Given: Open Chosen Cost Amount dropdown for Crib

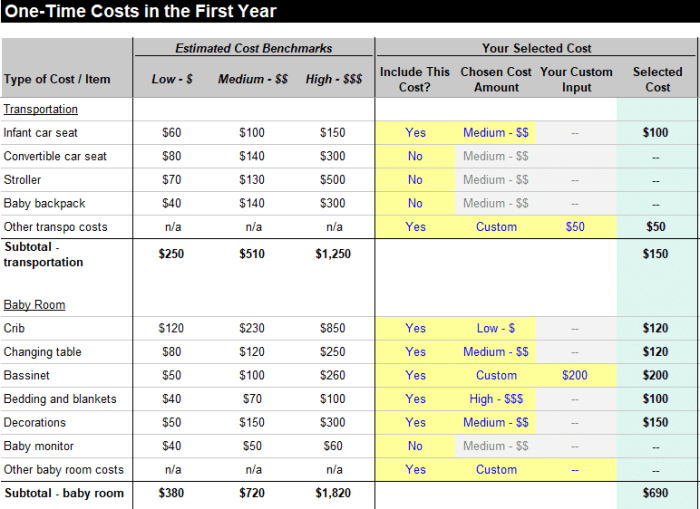Looking at the screenshot, I should pyautogui.click(x=496, y=328).
